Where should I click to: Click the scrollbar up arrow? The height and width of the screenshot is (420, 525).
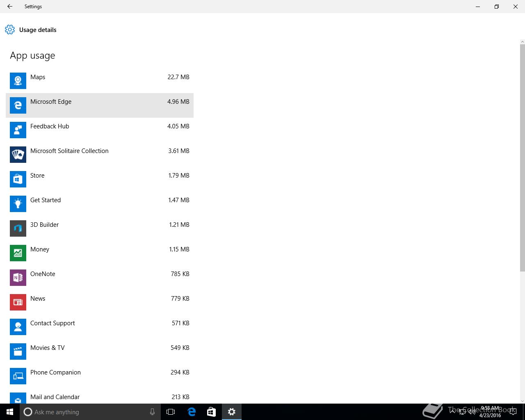coord(522,42)
